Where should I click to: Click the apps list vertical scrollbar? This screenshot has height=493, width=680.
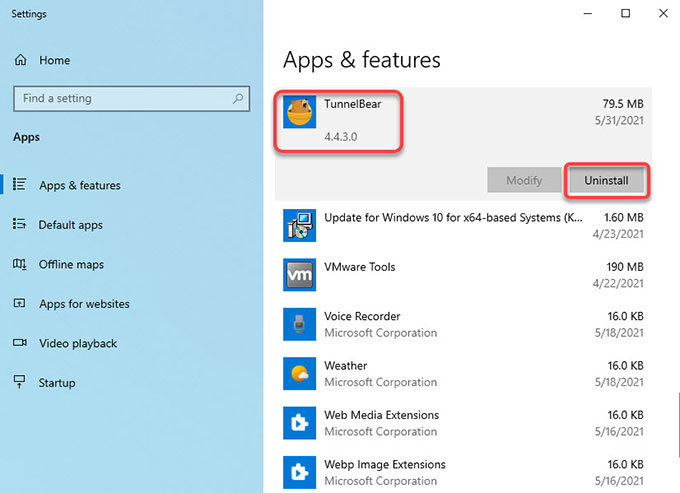pos(678,425)
